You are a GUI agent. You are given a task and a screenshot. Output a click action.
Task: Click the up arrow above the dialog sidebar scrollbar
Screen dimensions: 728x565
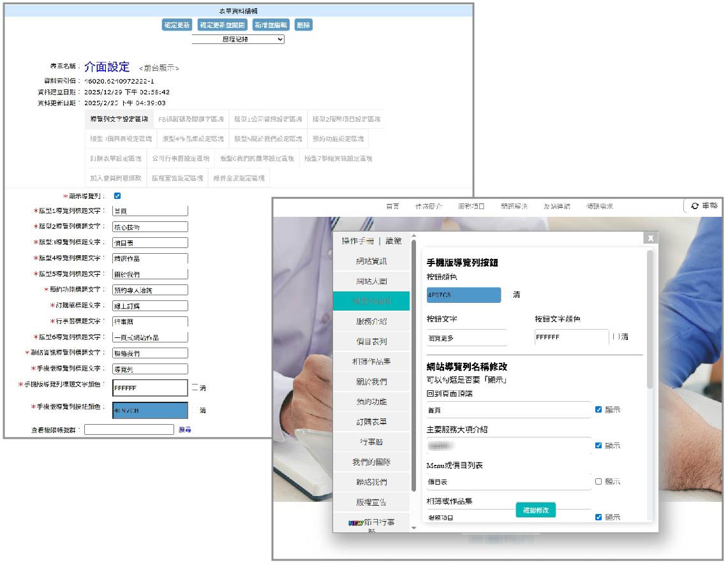pyautogui.click(x=413, y=236)
